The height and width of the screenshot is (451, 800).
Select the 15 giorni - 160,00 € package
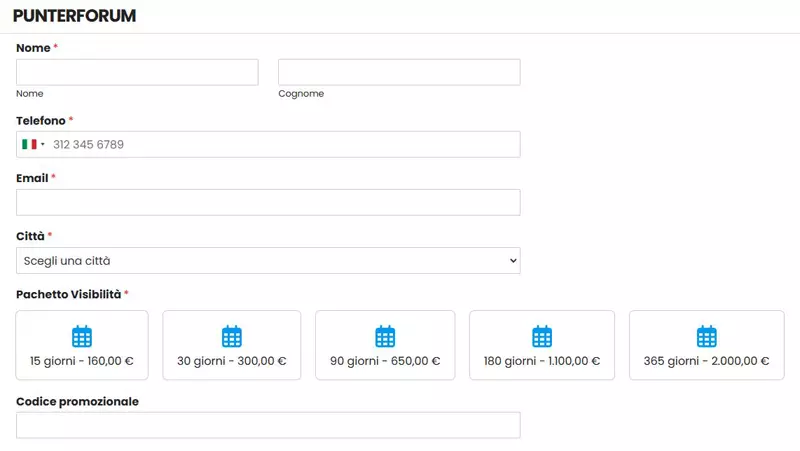tap(82, 345)
